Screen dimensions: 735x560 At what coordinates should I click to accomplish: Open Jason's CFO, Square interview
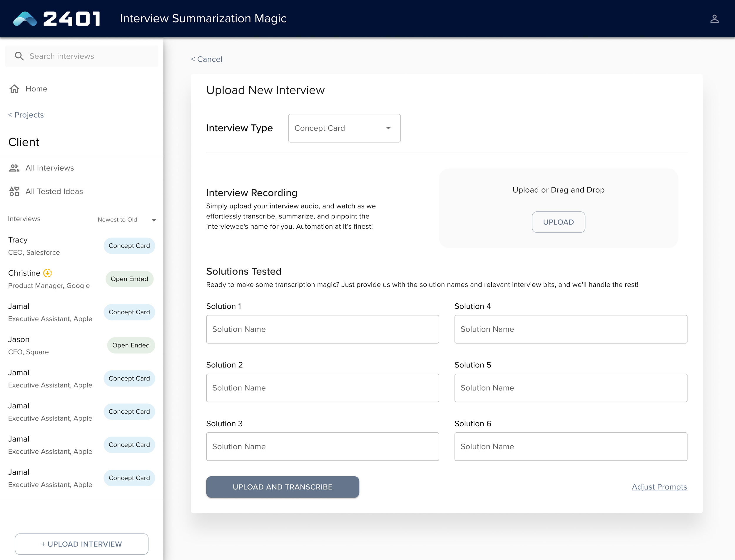pos(29,346)
